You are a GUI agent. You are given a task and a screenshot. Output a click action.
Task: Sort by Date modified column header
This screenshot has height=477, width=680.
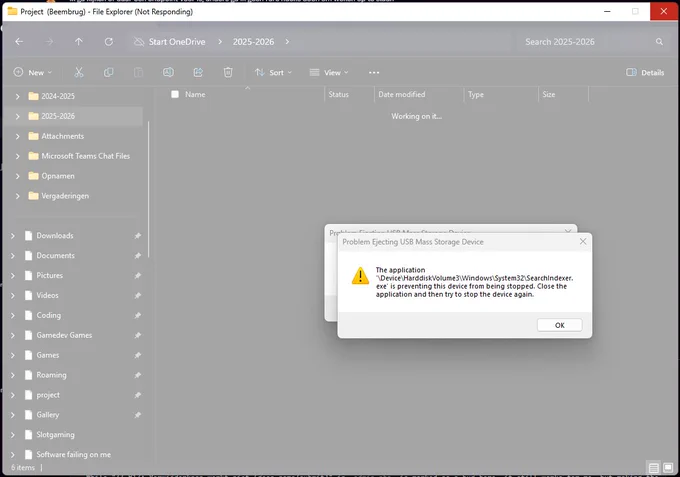tap(402, 94)
